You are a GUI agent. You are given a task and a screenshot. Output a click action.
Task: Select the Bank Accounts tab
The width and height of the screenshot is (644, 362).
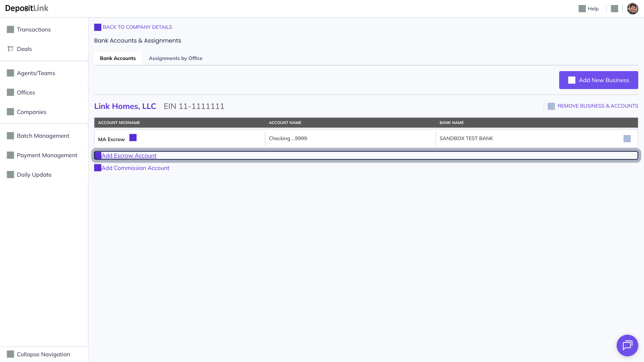tap(118, 58)
